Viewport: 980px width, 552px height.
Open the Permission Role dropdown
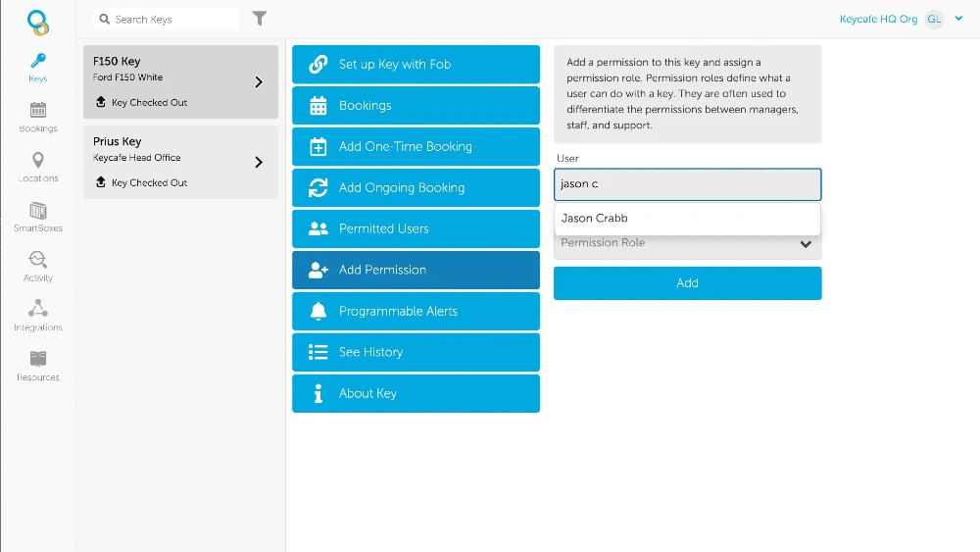pyautogui.click(x=688, y=244)
